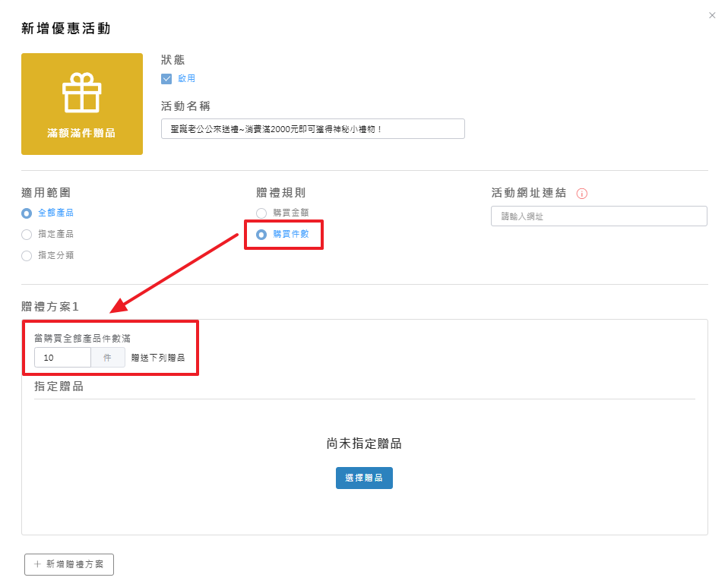The width and height of the screenshot is (728, 587).
Task: Close the 新增優惠活動 dialog with the X
Action: tap(712, 15)
